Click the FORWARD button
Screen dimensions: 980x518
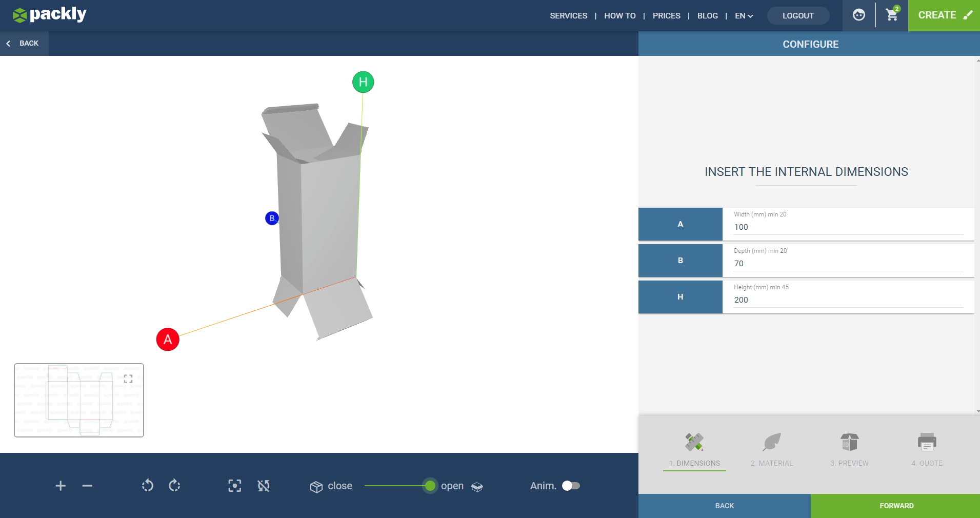895,506
